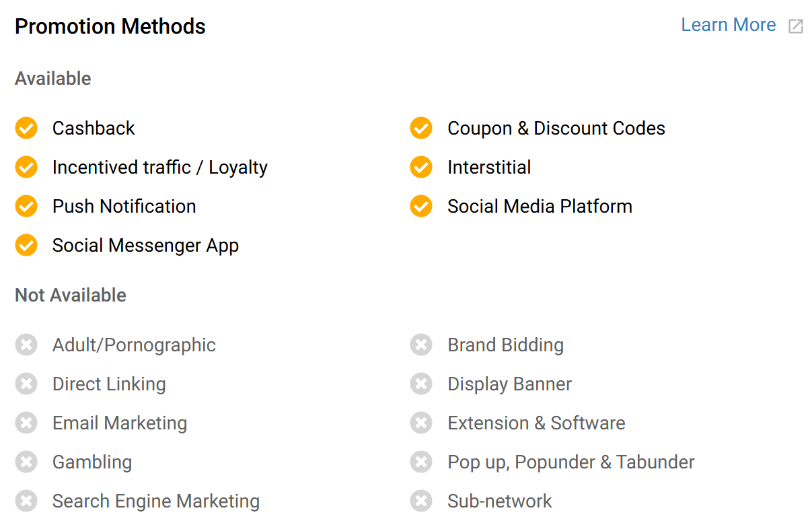Click the check icon beside Social Messenger App
This screenshot has width=812, height=527.
(x=26, y=245)
